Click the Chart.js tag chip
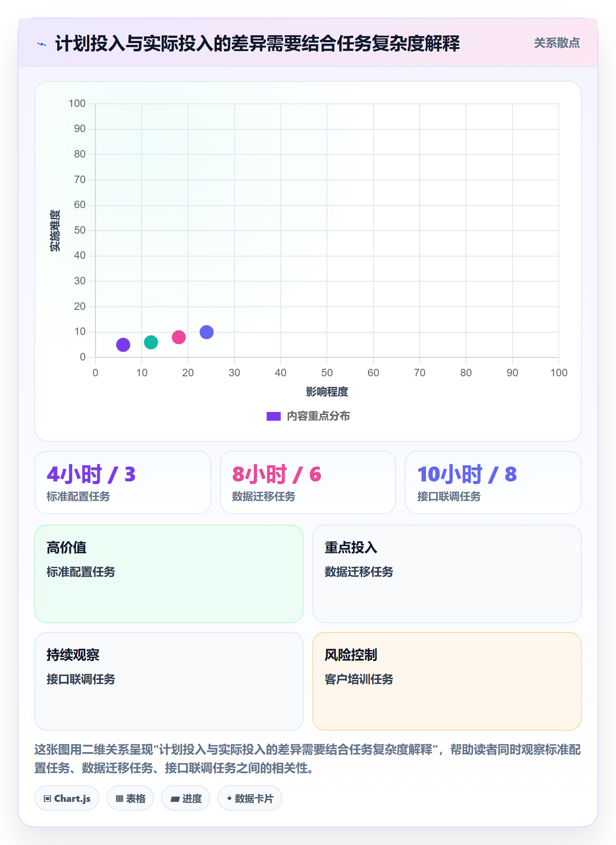Image resolution: width=616 pixels, height=845 pixels. pos(67,798)
